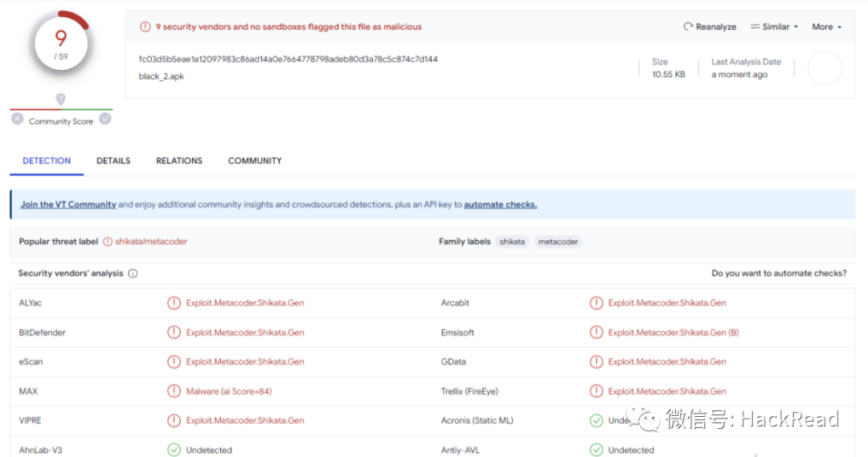Screen dimensions: 868x457
Task: Click the GData detection warning icon
Action: pos(596,362)
